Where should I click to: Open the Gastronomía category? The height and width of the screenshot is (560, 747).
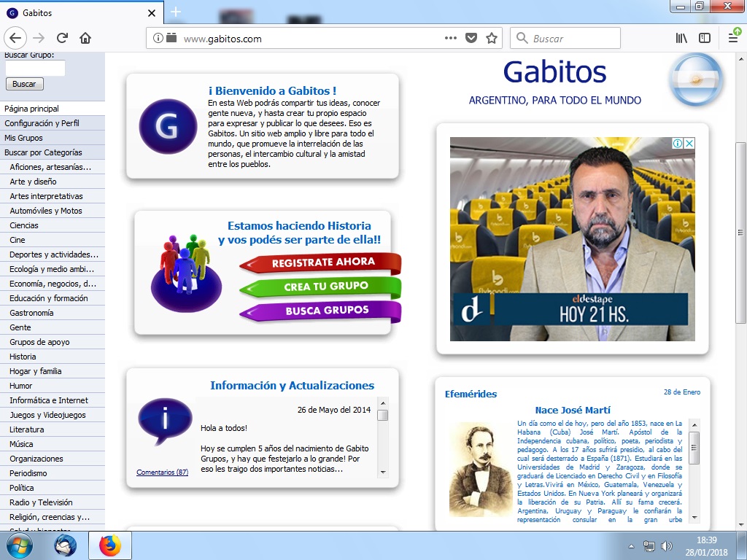pyautogui.click(x=53, y=313)
